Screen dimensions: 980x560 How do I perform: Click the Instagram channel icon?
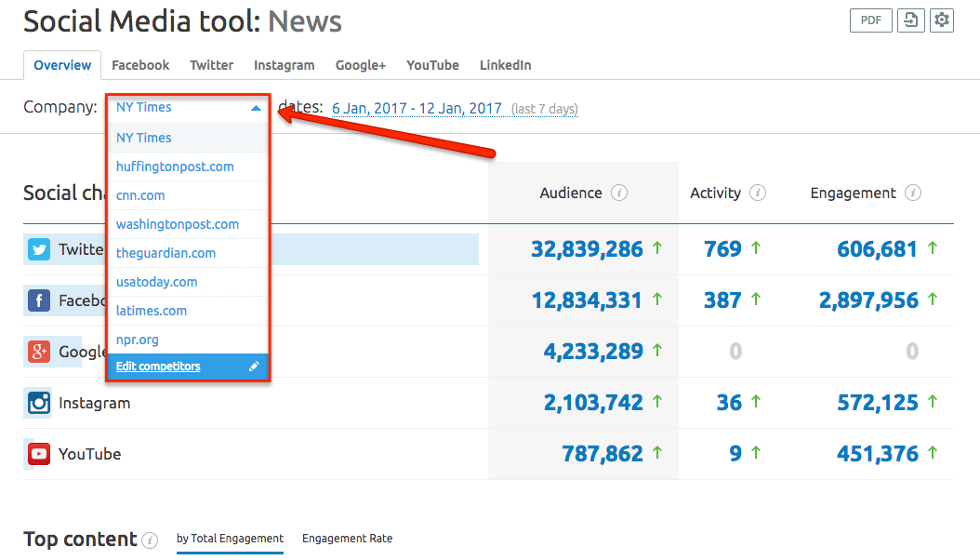[38, 403]
